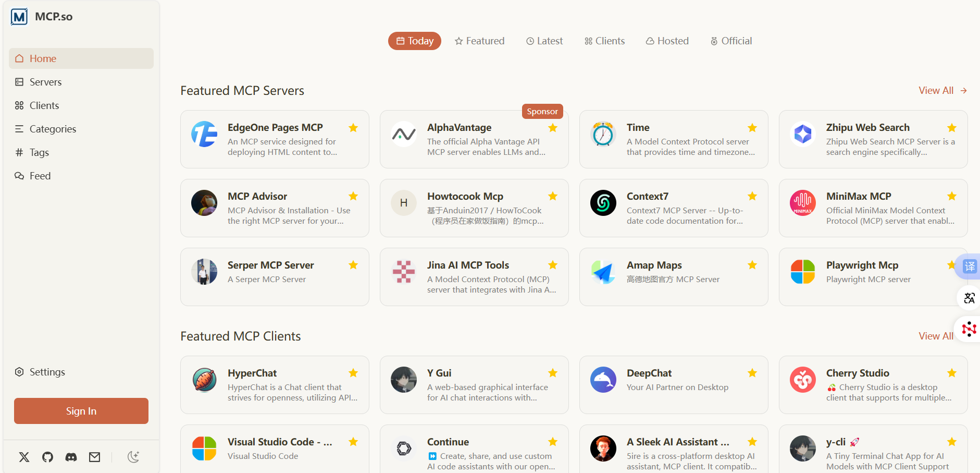The width and height of the screenshot is (980, 473).
Task: Toggle star on MCP Advisor card
Action: point(353,196)
